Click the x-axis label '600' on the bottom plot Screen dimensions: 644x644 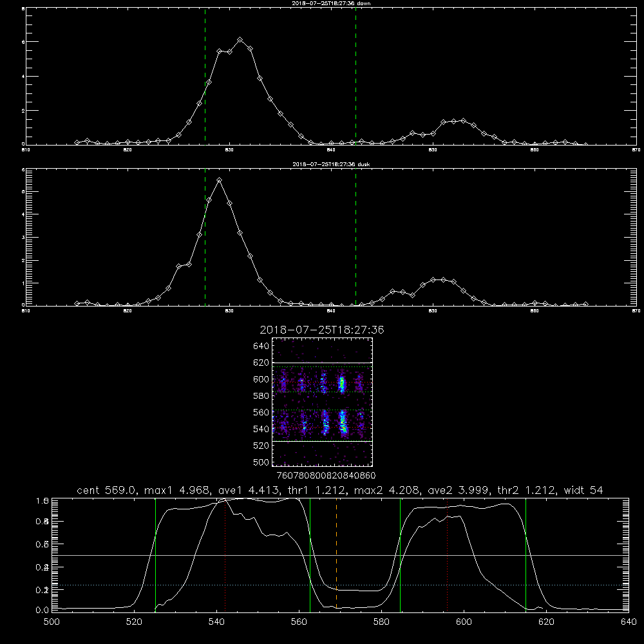(x=464, y=622)
